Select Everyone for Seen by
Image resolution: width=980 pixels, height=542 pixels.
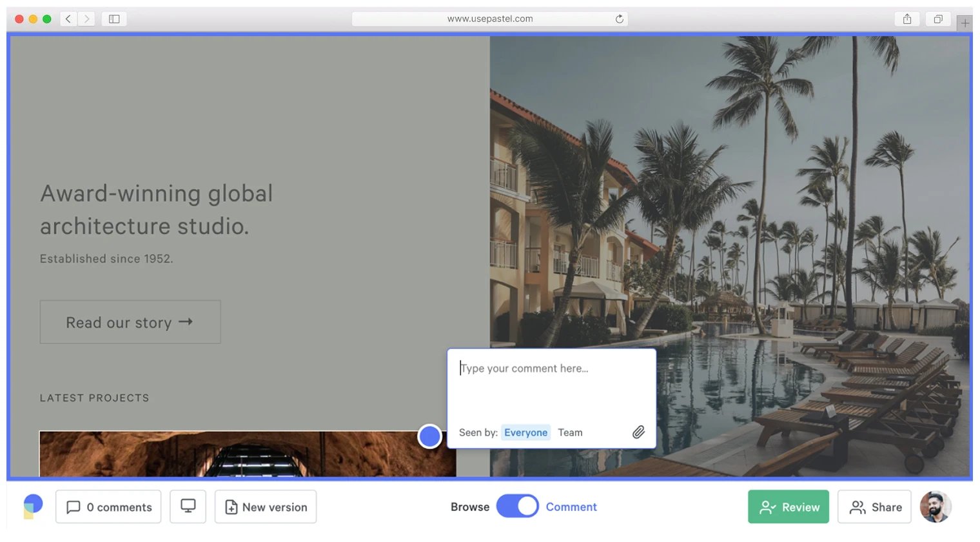point(525,432)
